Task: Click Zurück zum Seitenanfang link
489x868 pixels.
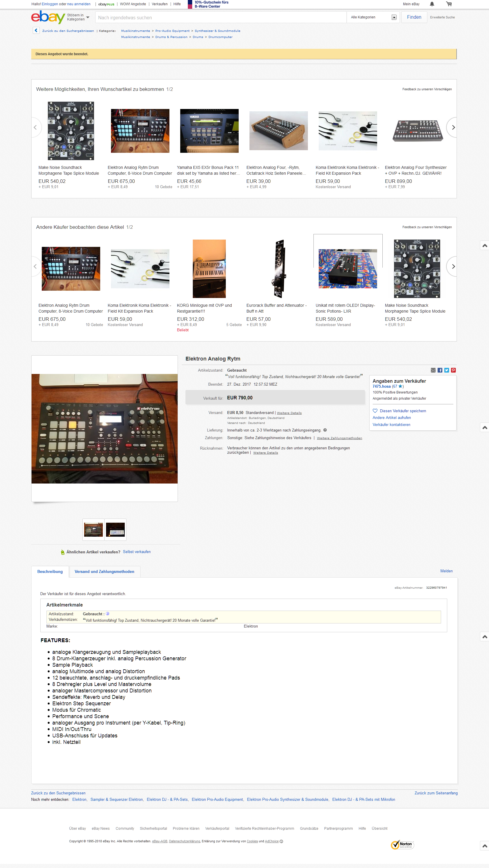Action: click(436, 793)
